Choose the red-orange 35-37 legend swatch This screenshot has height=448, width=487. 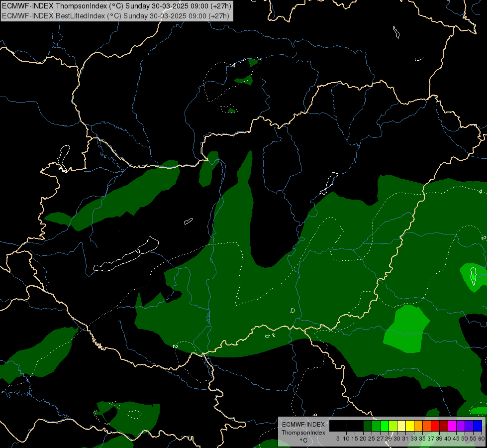(x=427, y=426)
